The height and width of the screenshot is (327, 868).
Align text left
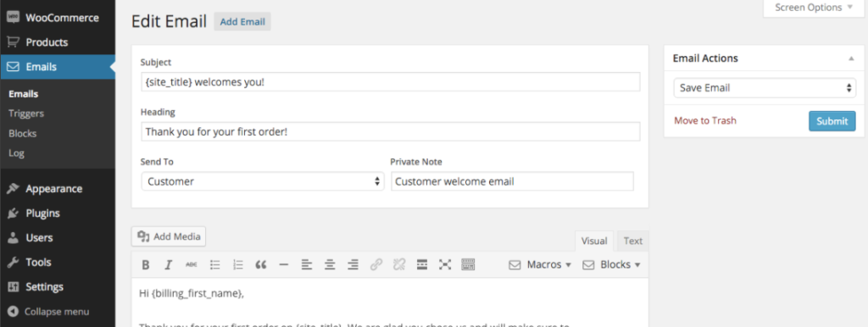tap(307, 265)
